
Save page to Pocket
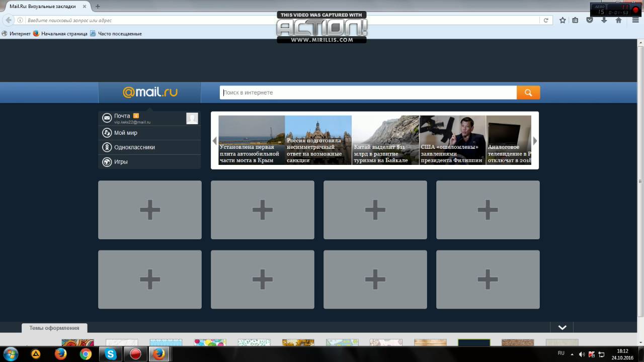click(x=590, y=20)
